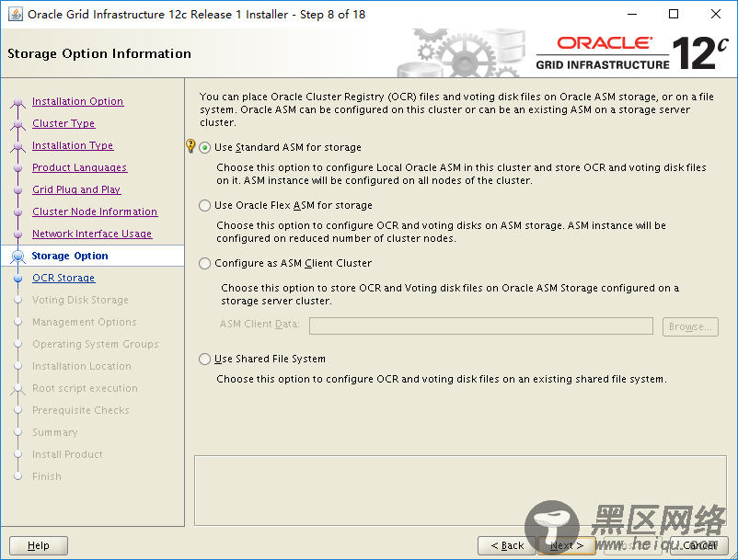Open the Cluster Node Information step
Image resolution: width=738 pixels, height=560 pixels.
click(95, 211)
